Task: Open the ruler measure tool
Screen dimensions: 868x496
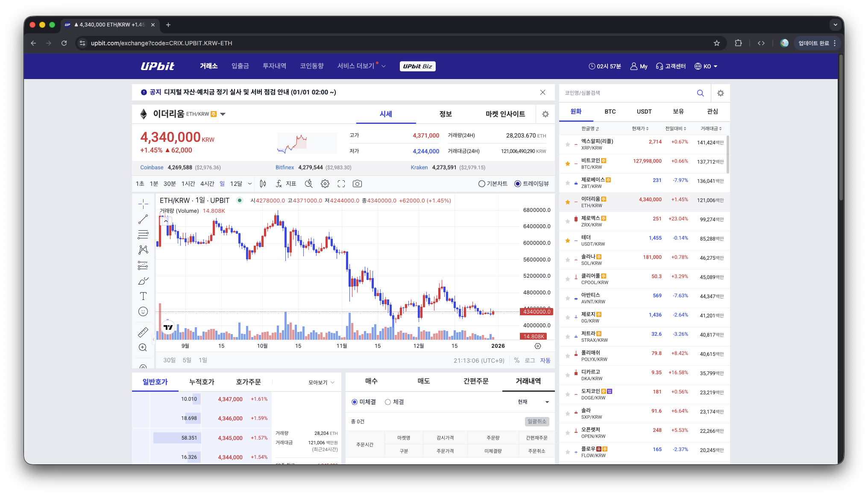Action: [x=143, y=332]
